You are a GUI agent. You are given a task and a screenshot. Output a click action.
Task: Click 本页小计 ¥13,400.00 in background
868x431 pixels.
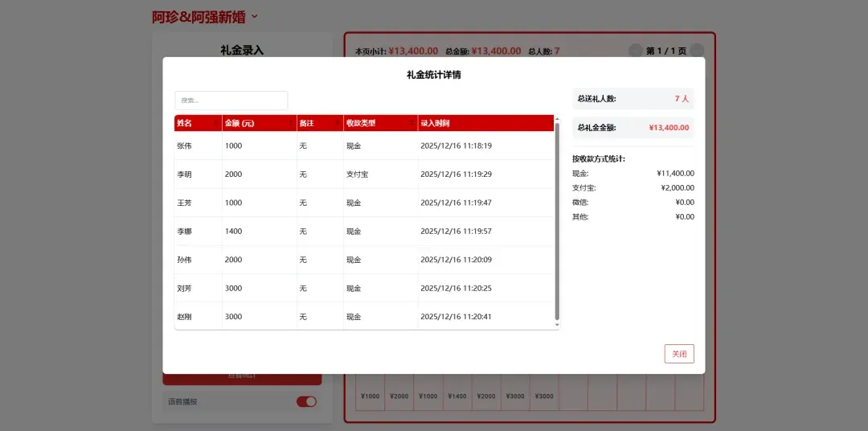tap(396, 51)
